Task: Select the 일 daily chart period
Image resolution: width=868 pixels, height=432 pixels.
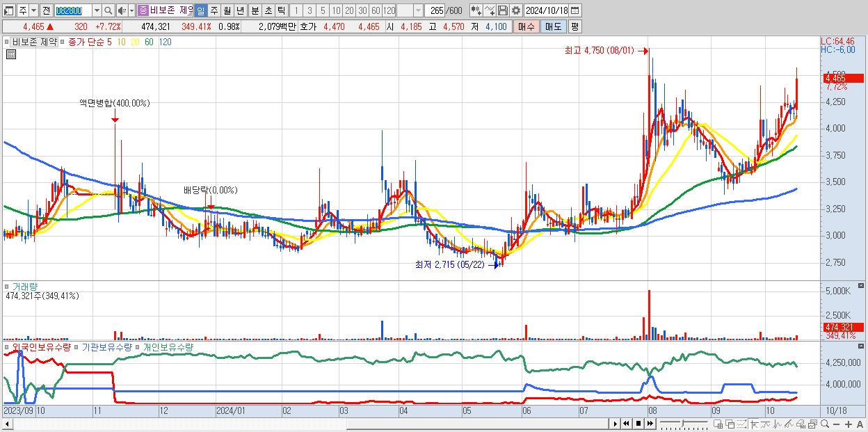Action: coord(200,10)
